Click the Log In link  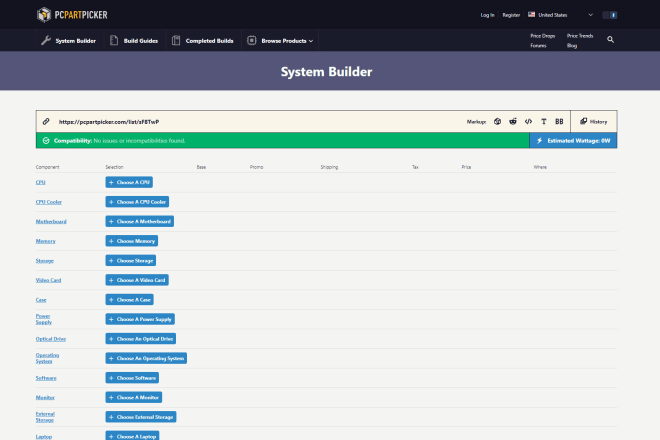tap(487, 15)
